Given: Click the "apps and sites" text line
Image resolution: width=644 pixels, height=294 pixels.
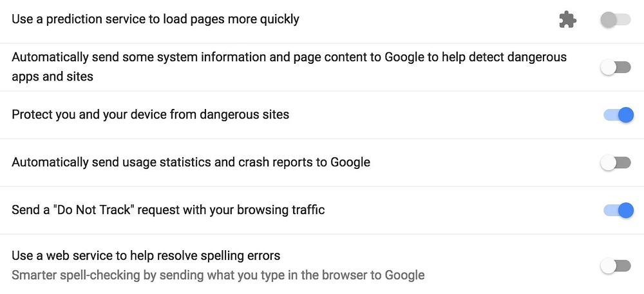Looking at the screenshot, I should (52, 77).
